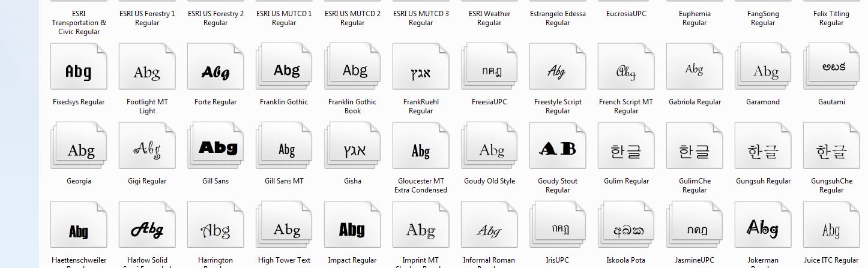
Task: Select the Gisha font icon
Action: click(352, 146)
